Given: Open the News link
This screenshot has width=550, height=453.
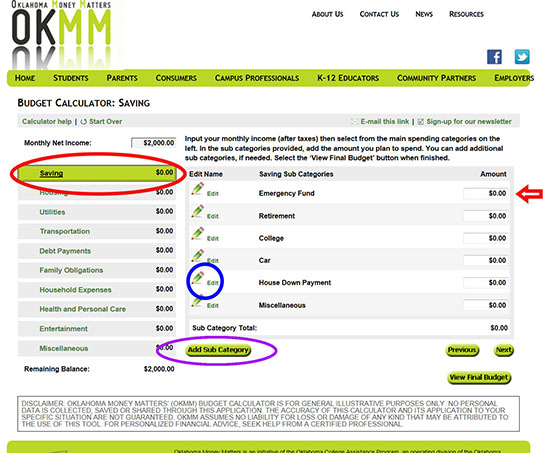Looking at the screenshot, I should (424, 14).
